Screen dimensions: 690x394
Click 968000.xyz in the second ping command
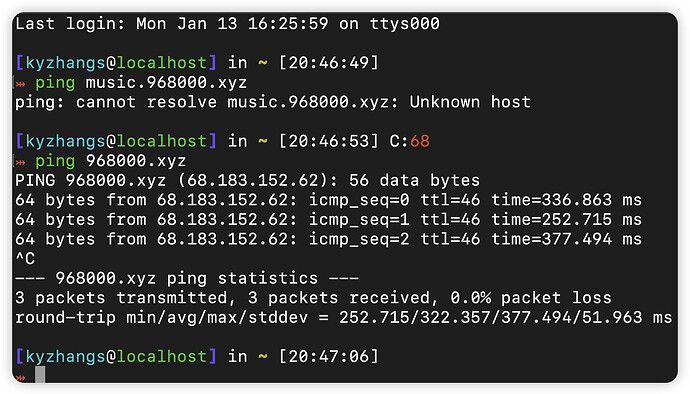tap(136, 161)
